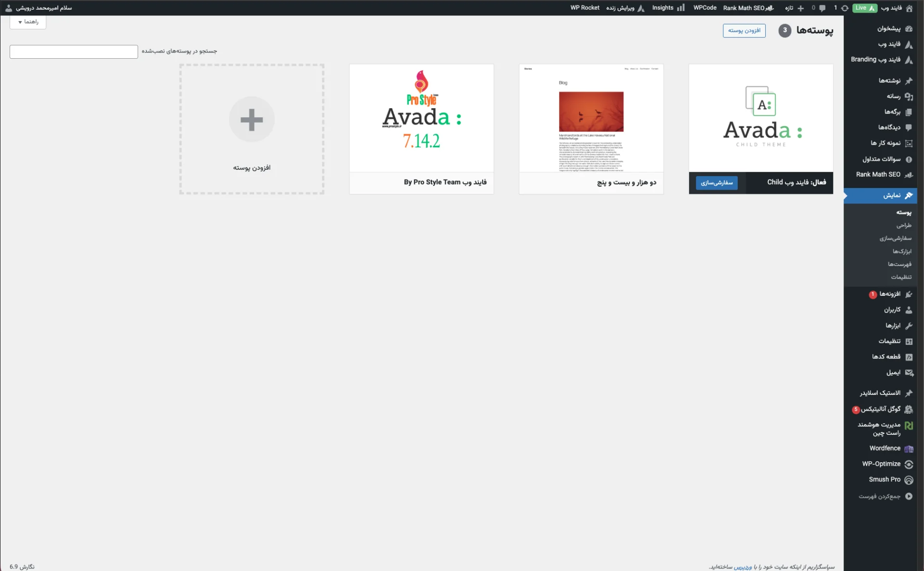Click the home icon in admin bar
924x571 pixels.
tap(909, 8)
